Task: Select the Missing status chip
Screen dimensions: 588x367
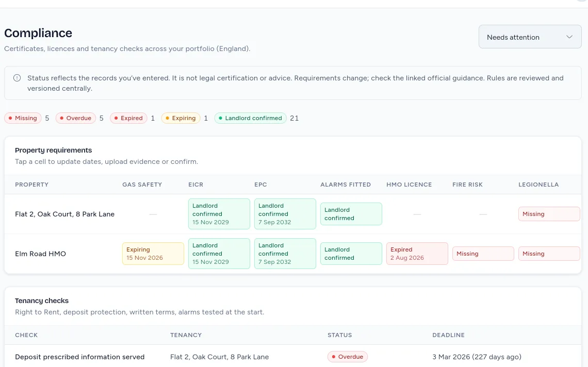Action: pos(23,118)
